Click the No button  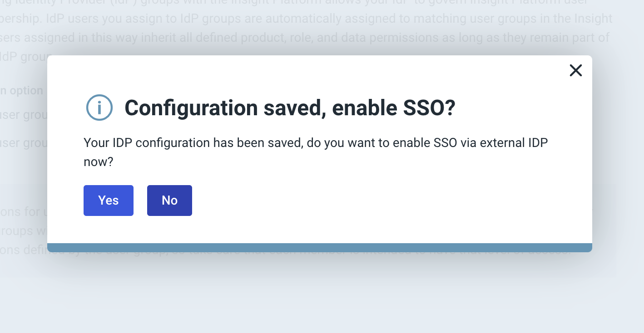pos(169,201)
